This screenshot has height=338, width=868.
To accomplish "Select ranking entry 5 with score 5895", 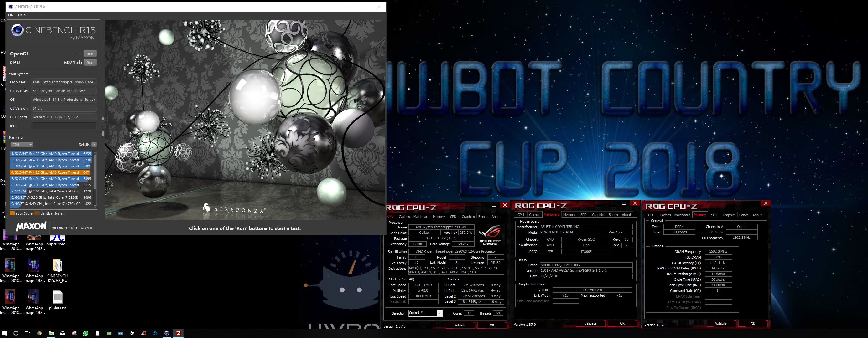I will pyautogui.click(x=51, y=179).
